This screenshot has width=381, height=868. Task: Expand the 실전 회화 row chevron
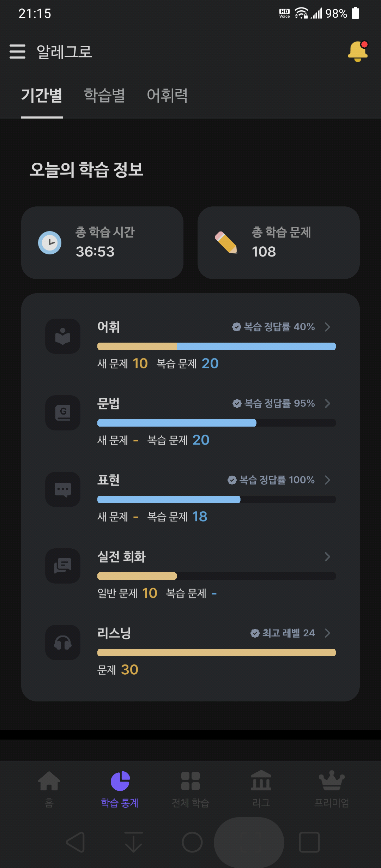click(x=327, y=556)
